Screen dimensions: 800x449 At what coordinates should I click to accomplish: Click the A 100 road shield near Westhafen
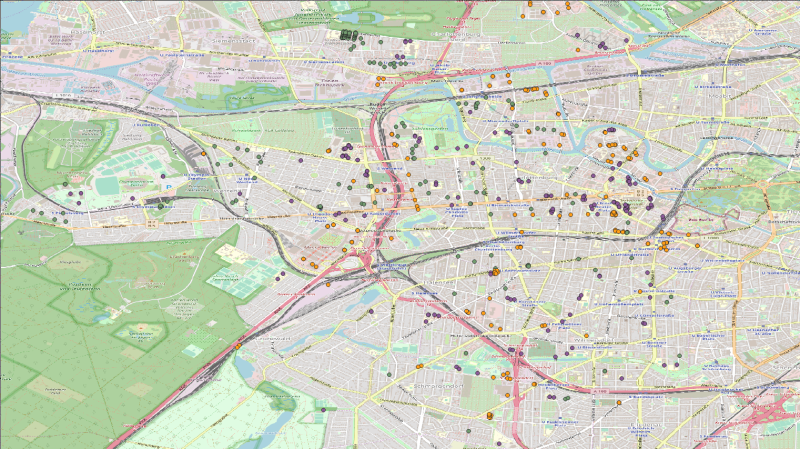(544, 63)
